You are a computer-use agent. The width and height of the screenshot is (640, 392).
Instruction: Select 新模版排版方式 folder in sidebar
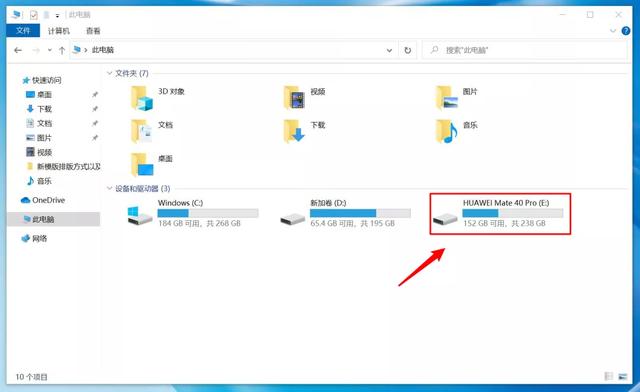click(63, 166)
